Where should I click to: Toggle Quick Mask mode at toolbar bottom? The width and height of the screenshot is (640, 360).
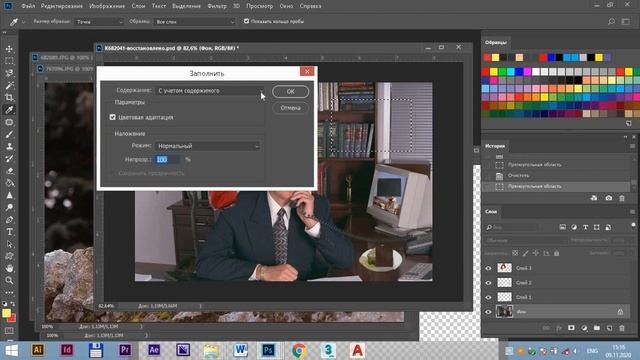9,331
